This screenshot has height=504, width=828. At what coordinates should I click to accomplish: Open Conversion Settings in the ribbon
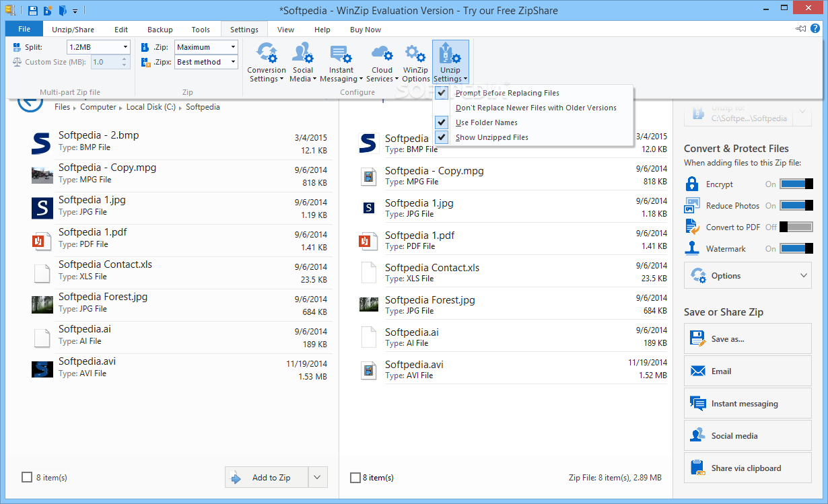pyautogui.click(x=267, y=62)
